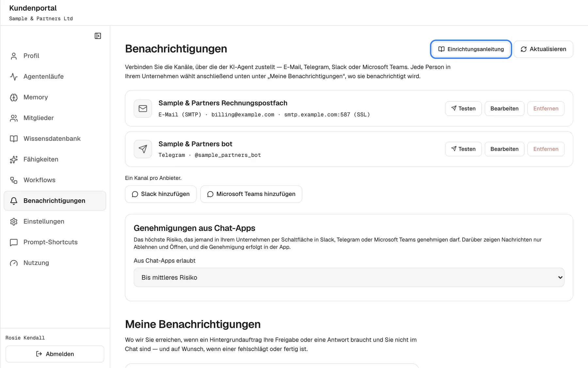This screenshot has height=368, width=588.
Task: Collapse the sidebar with the panel icon
Action: pos(98,36)
